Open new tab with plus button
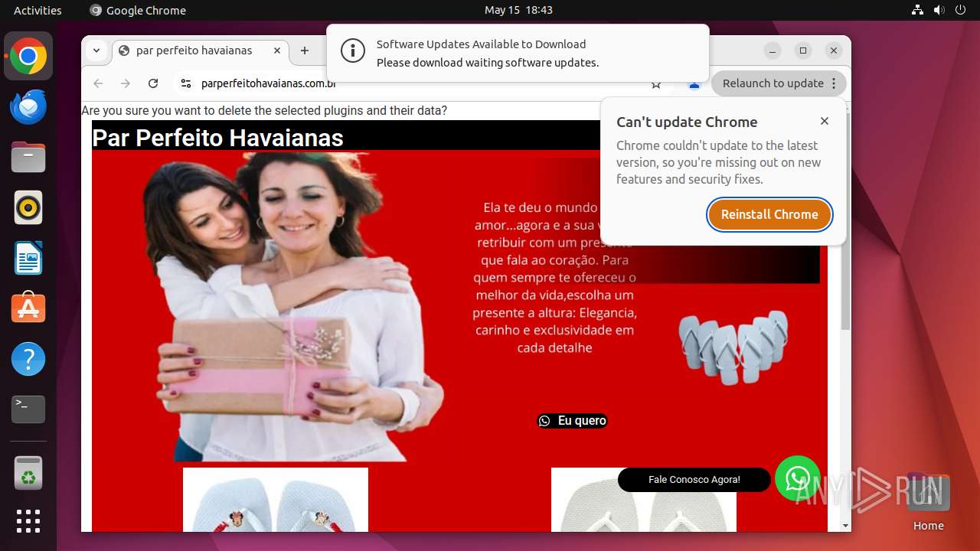980x551 pixels. (305, 51)
